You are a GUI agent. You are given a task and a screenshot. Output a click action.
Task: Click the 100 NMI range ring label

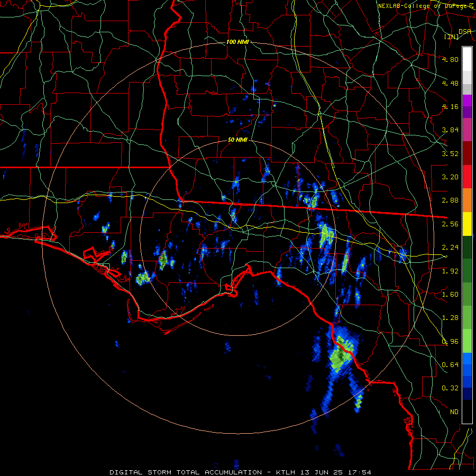click(x=237, y=42)
